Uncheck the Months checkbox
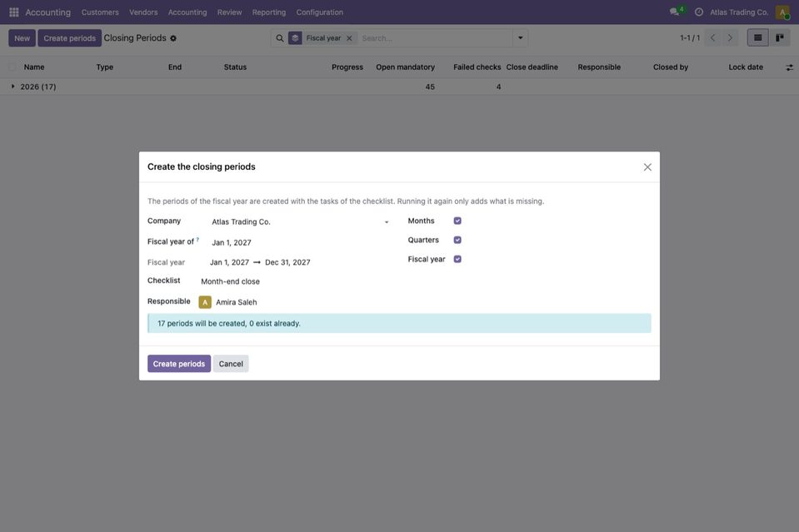Image resolution: width=799 pixels, height=532 pixels. [457, 221]
